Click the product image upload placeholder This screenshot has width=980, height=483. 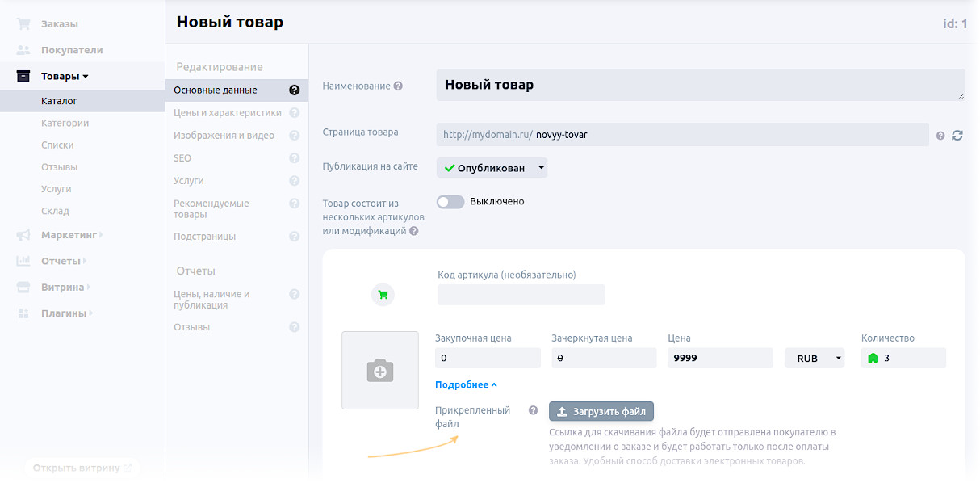pyautogui.click(x=380, y=370)
